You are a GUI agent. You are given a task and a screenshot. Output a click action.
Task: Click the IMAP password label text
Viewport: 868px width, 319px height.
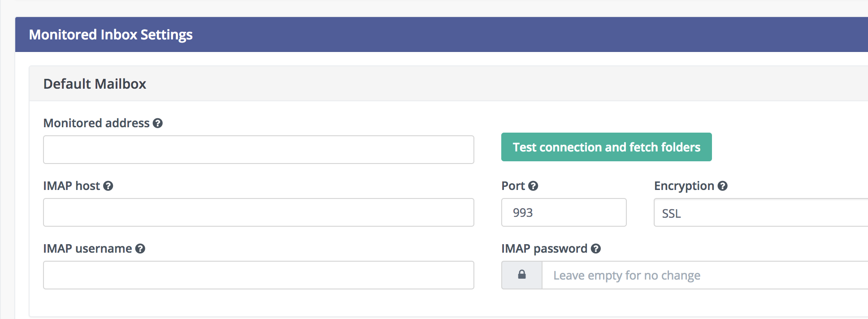coord(544,249)
